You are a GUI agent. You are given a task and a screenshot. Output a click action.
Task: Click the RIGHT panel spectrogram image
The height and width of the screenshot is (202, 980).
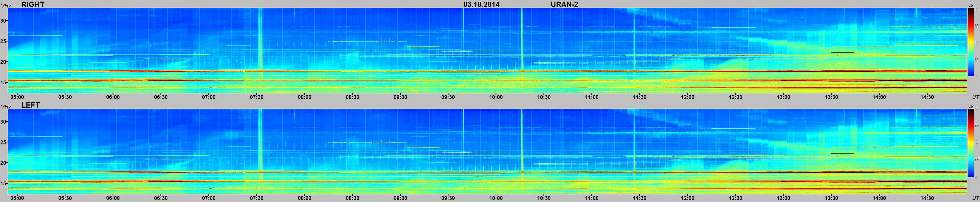click(487, 50)
